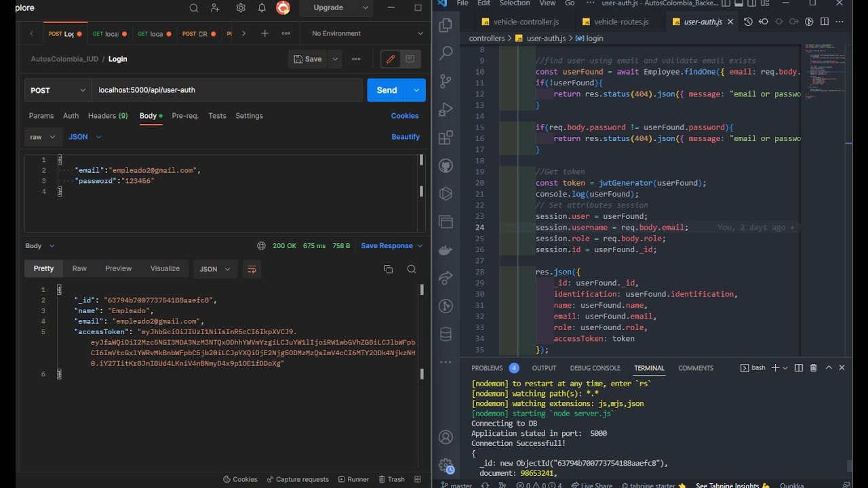Click the Send request button
Viewport: 868px width, 488px height.
tap(387, 90)
